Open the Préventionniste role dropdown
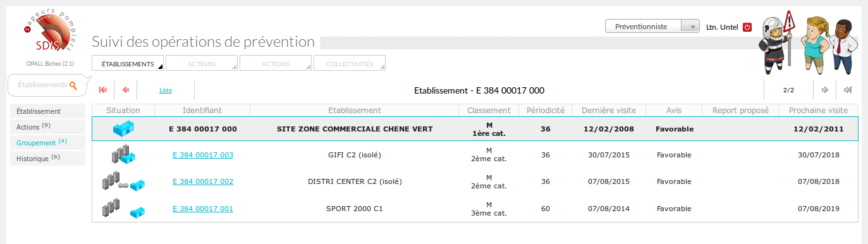The width and height of the screenshot is (868, 244). tap(652, 27)
